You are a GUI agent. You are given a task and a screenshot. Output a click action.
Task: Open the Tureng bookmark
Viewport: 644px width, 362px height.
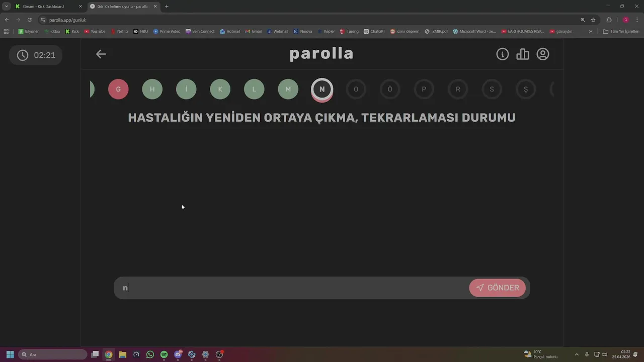349,31
